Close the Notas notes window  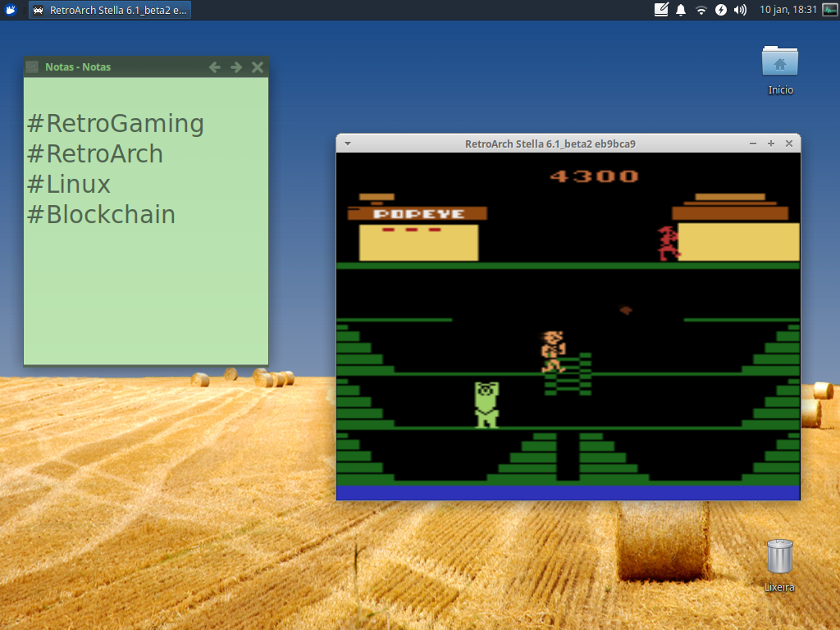point(257,67)
